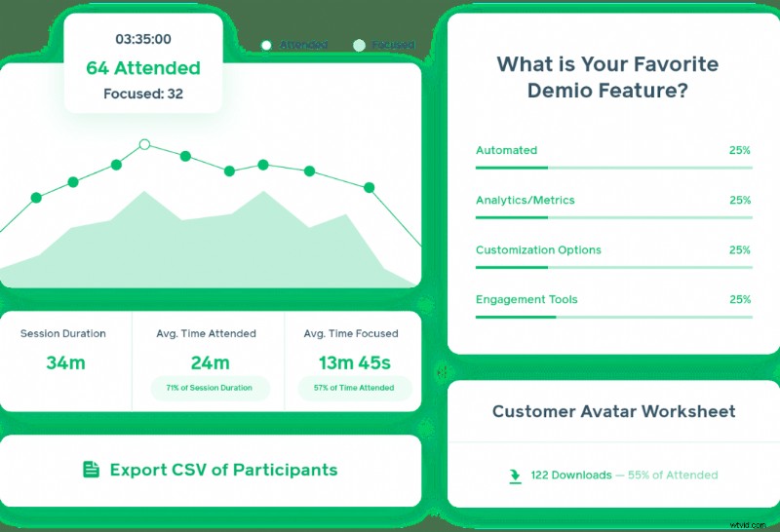Click the 25% value next to Analytics/Metrics
Image resolution: width=780 pixels, height=532 pixels.
[740, 200]
